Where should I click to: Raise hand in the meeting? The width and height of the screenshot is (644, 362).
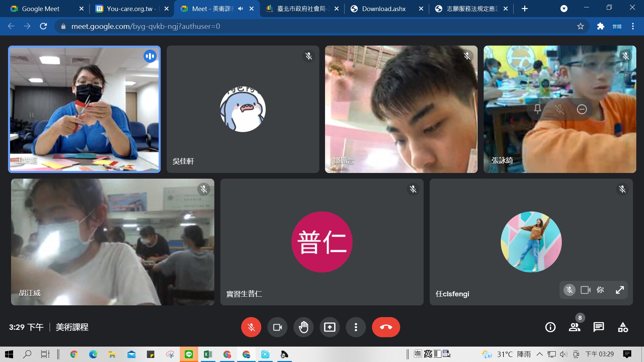pos(304,327)
